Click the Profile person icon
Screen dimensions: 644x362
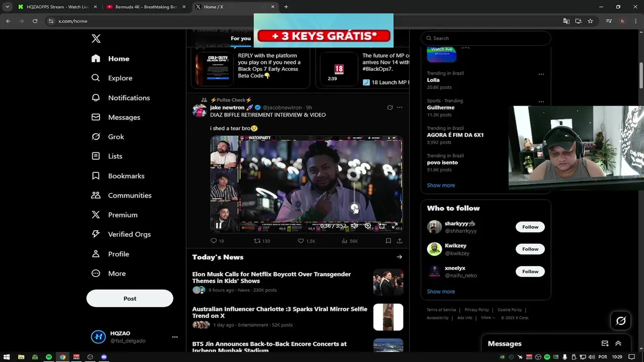pyautogui.click(x=96, y=254)
